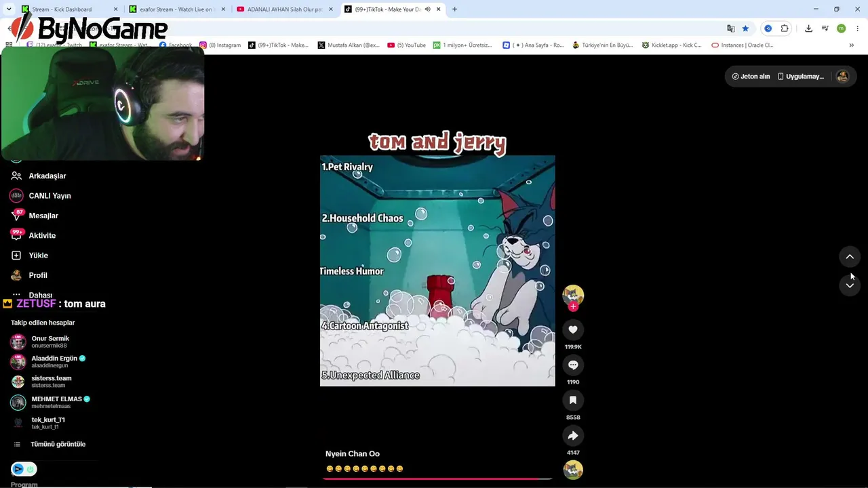Image resolution: width=868 pixels, height=488 pixels.
Task: Click the Jeton alın button
Action: [x=751, y=77]
